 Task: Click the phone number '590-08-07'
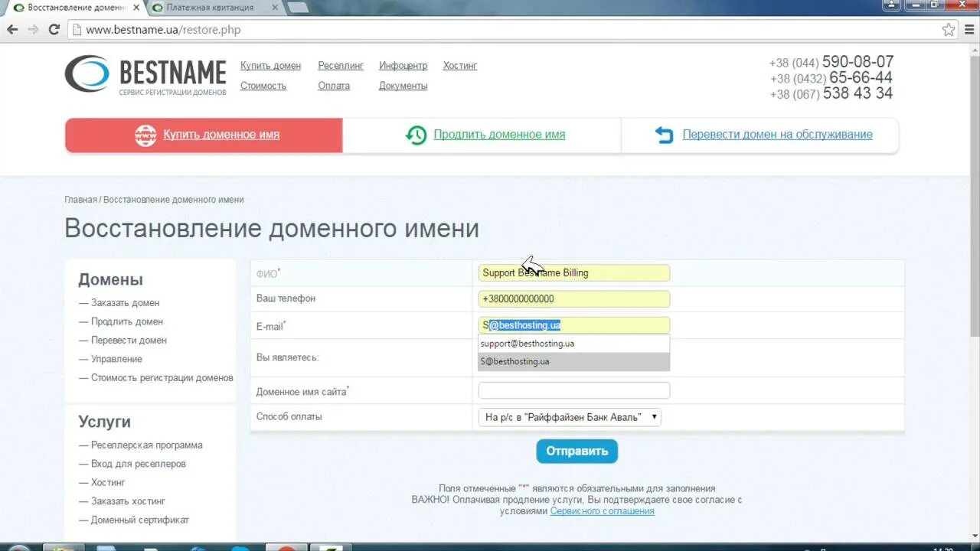pos(857,62)
